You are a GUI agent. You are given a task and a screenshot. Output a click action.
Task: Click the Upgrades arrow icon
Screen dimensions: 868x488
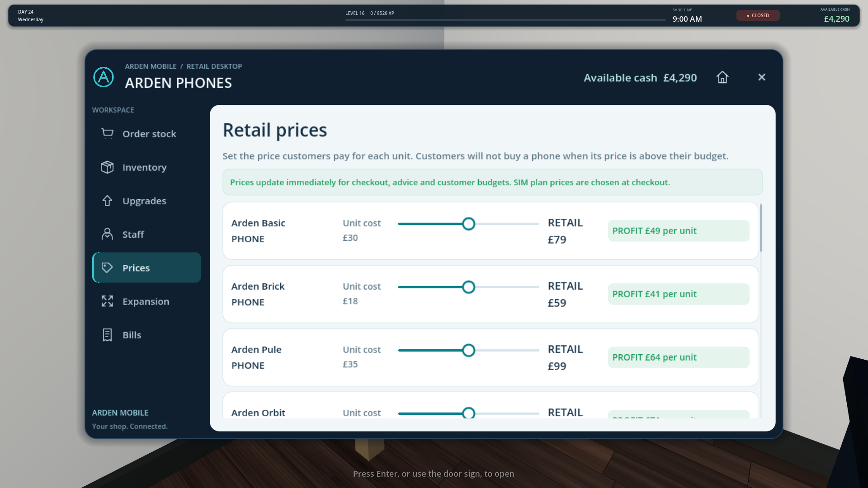point(107,201)
